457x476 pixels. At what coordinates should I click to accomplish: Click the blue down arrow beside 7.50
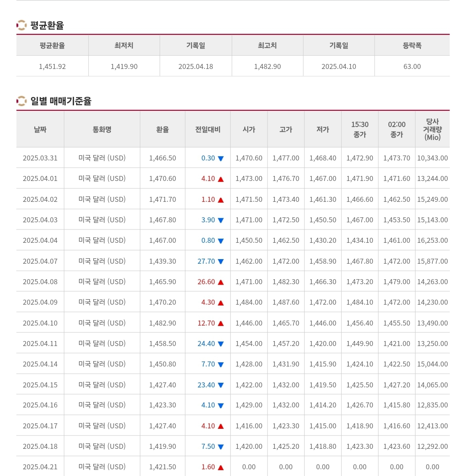(221, 447)
